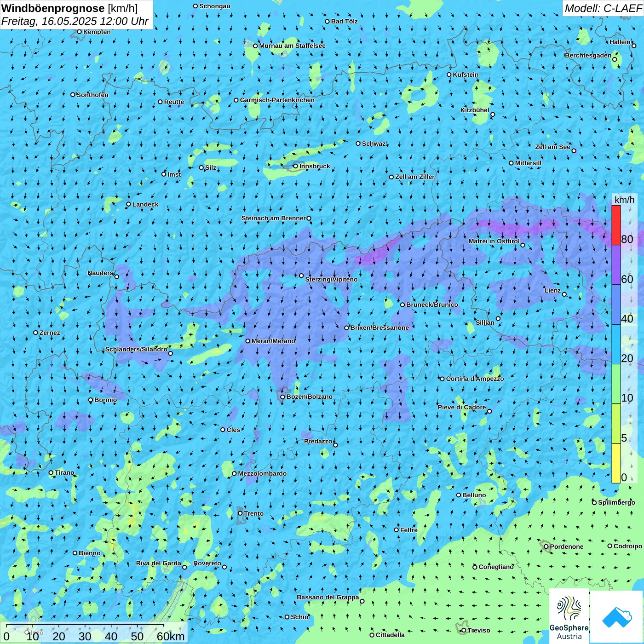Click the Cortina d'Ampezzo marker
This screenshot has height=644, width=644.
coord(443,379)
